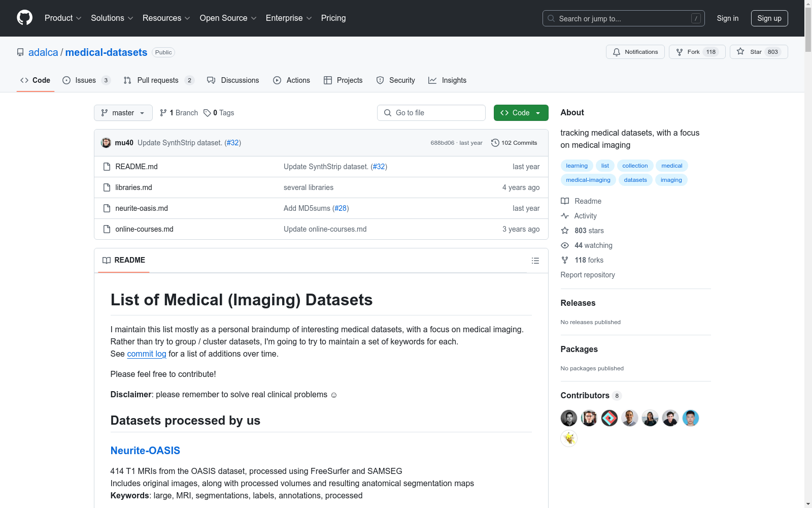Open the master branch selector dropdown

coord(123,113)
